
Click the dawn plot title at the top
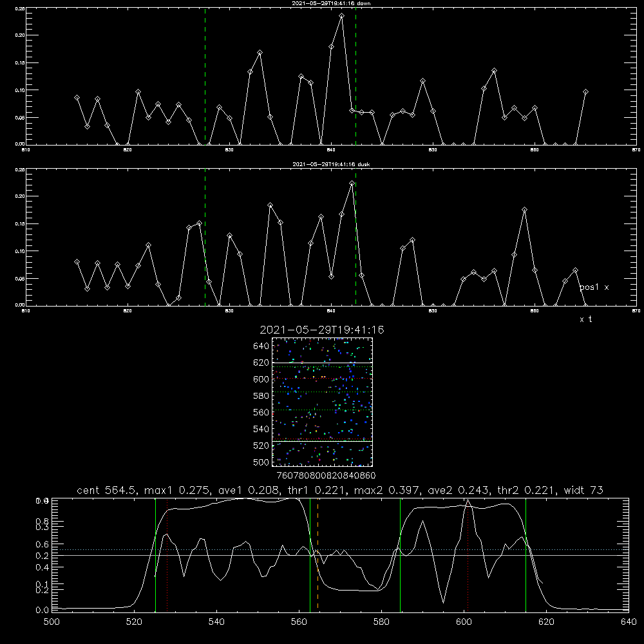(332, 3)
